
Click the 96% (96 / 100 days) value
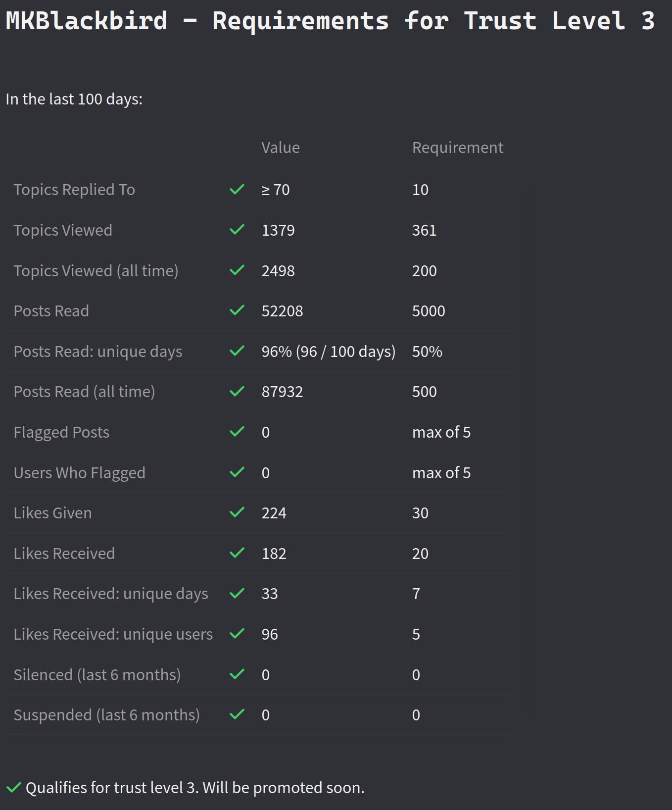click(328, 352)
